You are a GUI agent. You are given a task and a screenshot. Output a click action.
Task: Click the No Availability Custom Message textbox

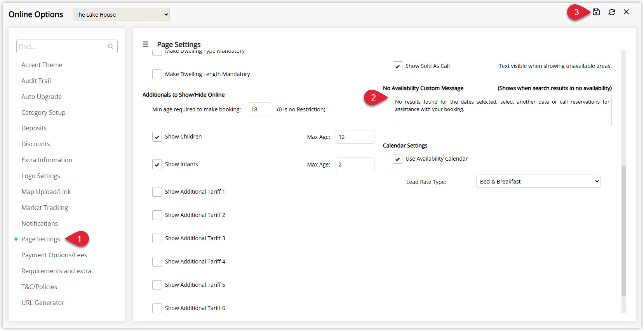(502, 111)
